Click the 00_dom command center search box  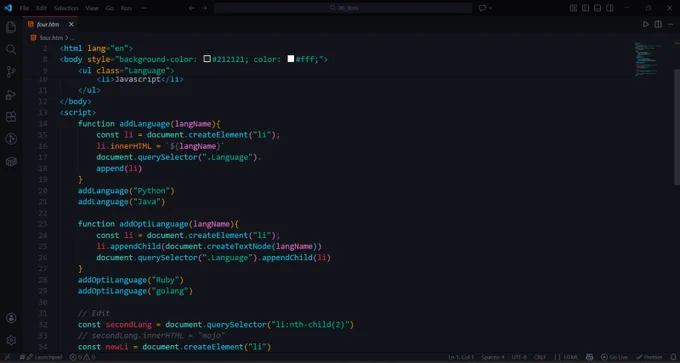pyautogui.click(x=343, y=8)
